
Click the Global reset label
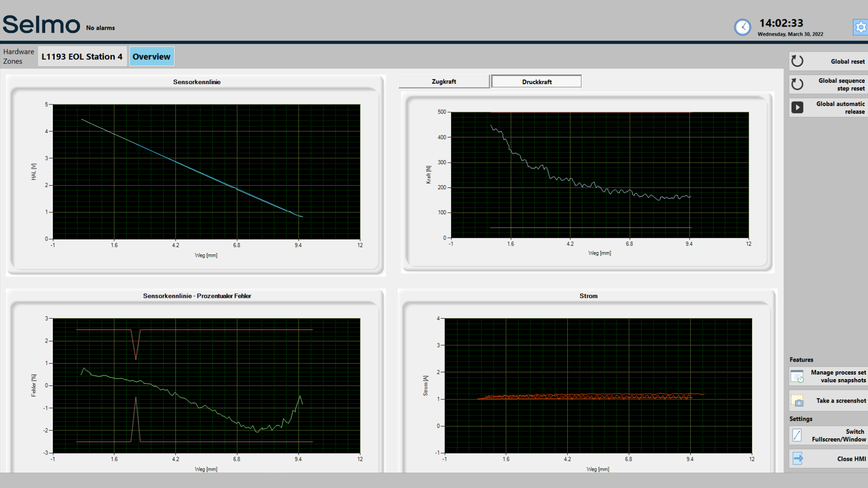pyautogui.click(x=848, y=61)
